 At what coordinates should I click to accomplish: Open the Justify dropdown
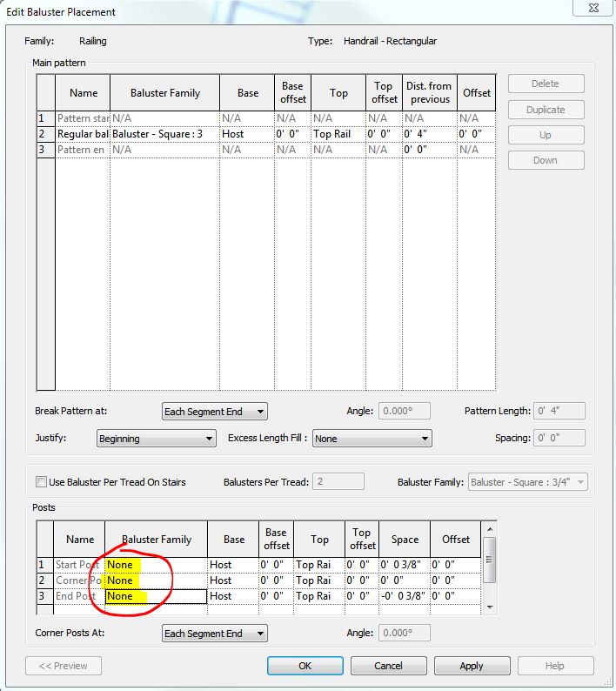[x=157, y=439]
